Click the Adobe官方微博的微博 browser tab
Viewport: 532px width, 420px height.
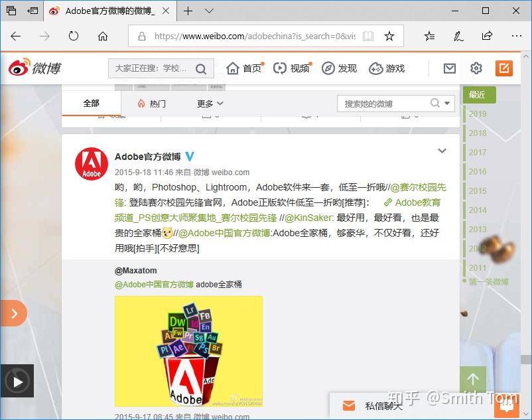tap(110, 11)
